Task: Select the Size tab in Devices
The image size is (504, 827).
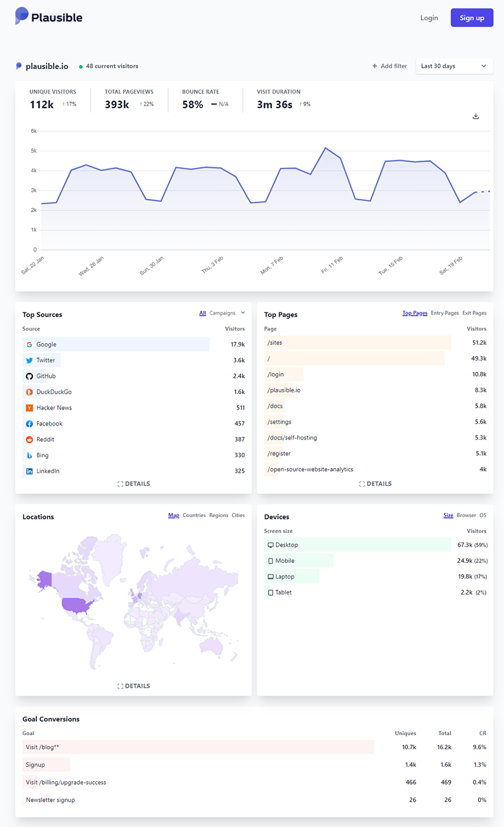Action: coord(448,516)
